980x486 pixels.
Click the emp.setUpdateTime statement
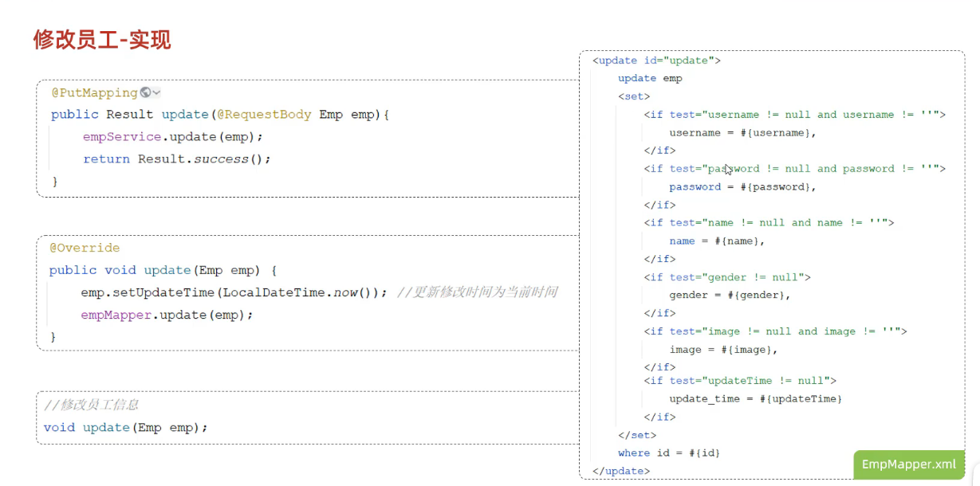click(x=234, y=292)
